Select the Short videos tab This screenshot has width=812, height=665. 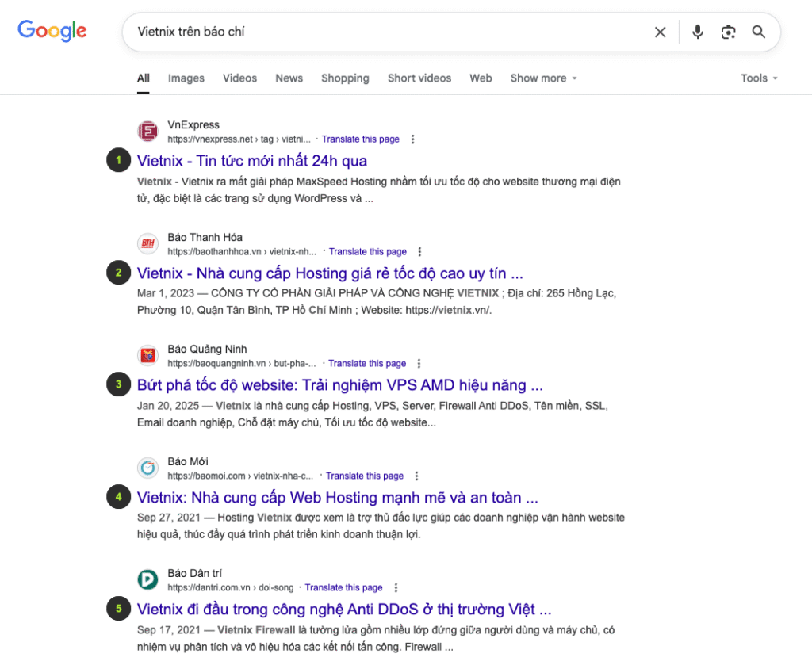coord(419,78)
